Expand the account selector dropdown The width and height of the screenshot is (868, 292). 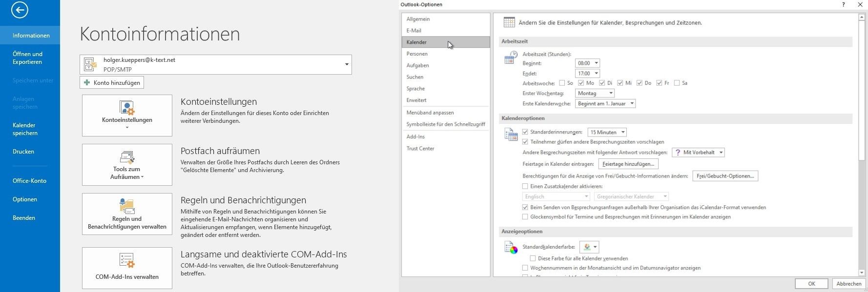pos(347,64)
